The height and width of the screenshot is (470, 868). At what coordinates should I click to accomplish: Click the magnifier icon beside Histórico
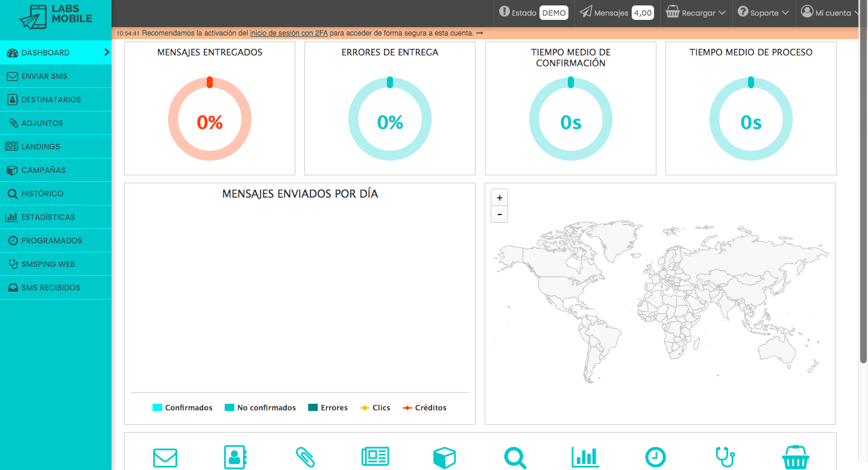12,194
